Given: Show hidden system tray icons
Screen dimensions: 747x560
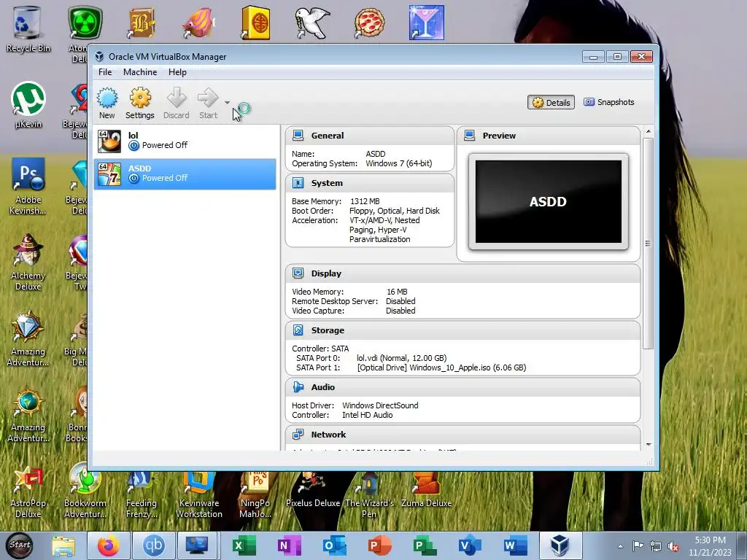Looking at the screenshot, I should pos(620,546).
